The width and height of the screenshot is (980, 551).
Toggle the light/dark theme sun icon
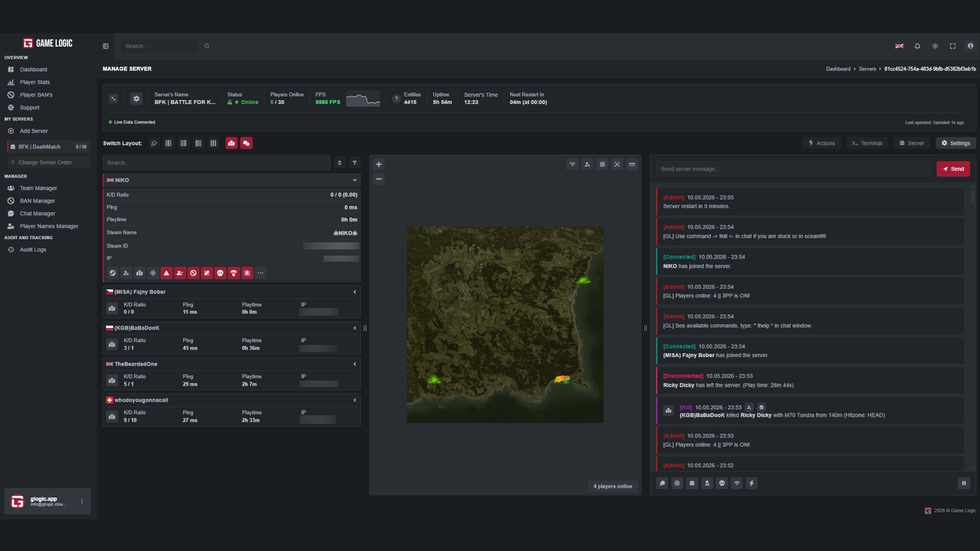(x=935, y=46)
